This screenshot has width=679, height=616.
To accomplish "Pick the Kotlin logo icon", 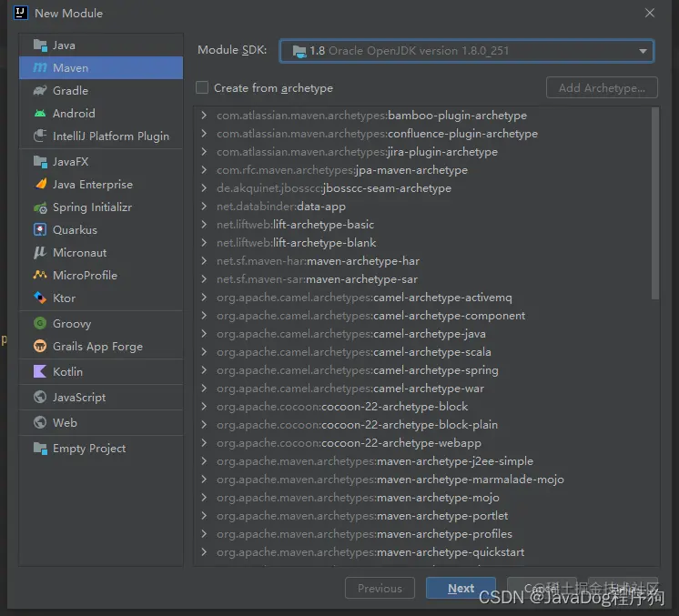I will click(x=40, y=372).
